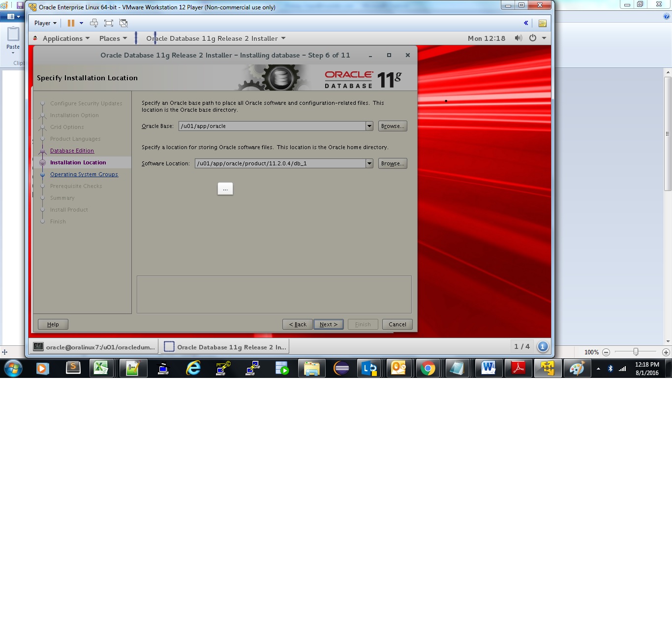This screenshot has height=624, width=672.
Task: Click the VMware Unity mode icon
Action: tap(123, 23)
